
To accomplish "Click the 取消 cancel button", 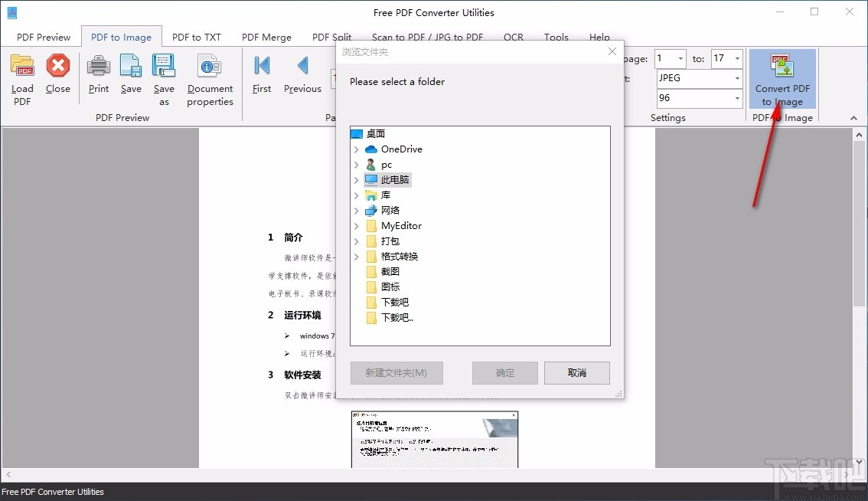I will click(x=576, y=373).
